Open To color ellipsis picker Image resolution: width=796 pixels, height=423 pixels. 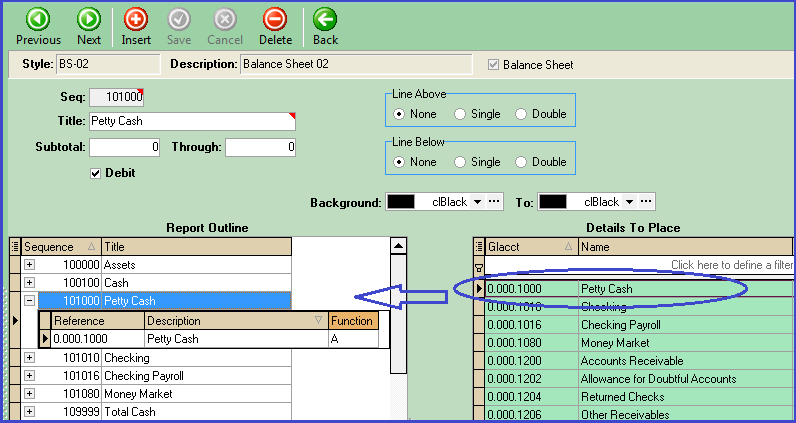point(645,202)
